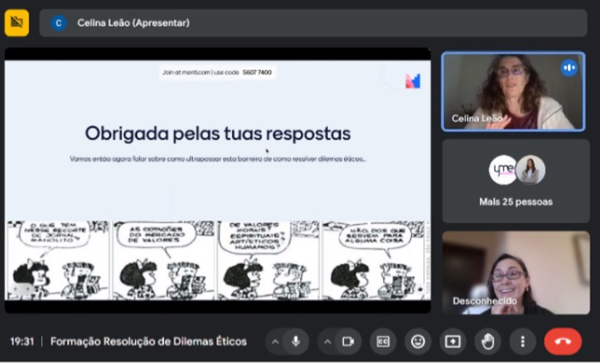
Task: Open the 'Mais 25 pessoas' participants tile
Action: (x=516, y=181)
